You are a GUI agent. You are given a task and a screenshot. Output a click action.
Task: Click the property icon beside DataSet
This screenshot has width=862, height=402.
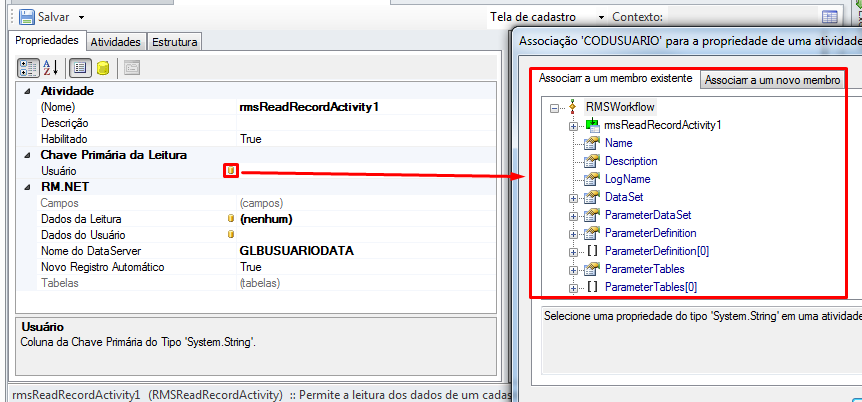coord(591,197)
